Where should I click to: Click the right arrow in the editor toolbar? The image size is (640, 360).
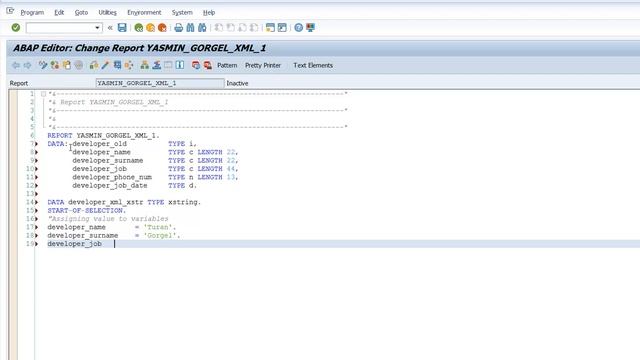click(x=27, y=65)
